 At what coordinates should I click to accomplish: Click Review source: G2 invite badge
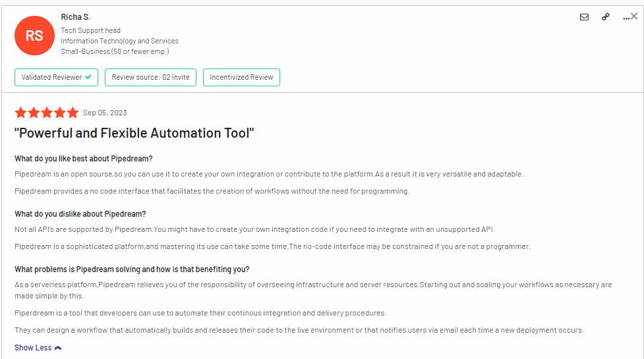[x=150, y=77]
